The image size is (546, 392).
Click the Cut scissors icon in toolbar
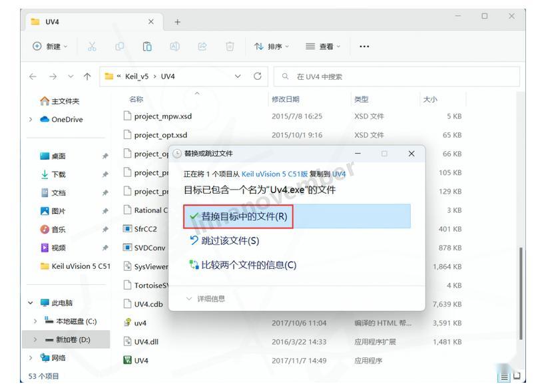pyautogui.click(x=92, y=47)
